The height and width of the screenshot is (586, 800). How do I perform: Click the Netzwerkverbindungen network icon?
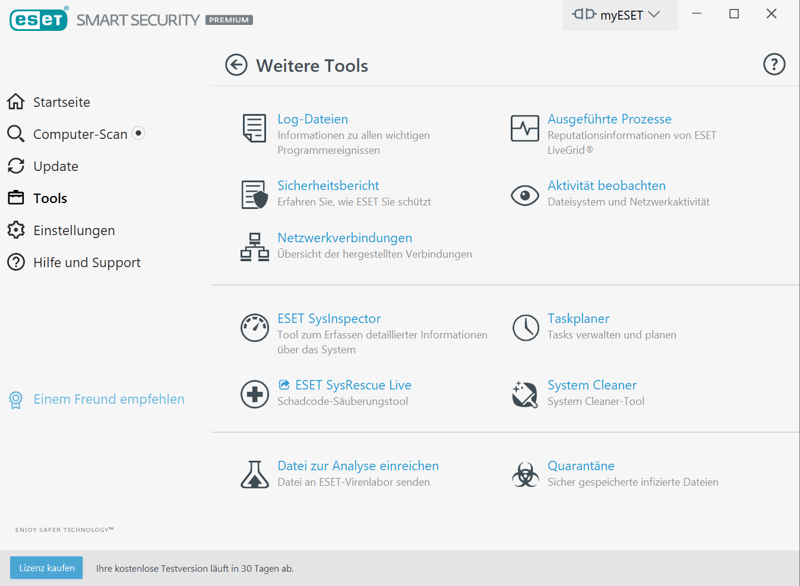click(x=254, y=246)
